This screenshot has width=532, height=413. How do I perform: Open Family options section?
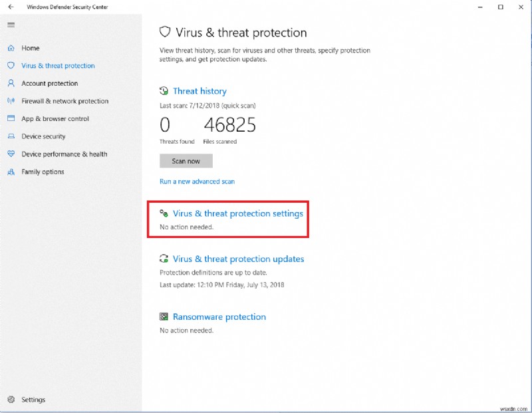tap(43, 172)
